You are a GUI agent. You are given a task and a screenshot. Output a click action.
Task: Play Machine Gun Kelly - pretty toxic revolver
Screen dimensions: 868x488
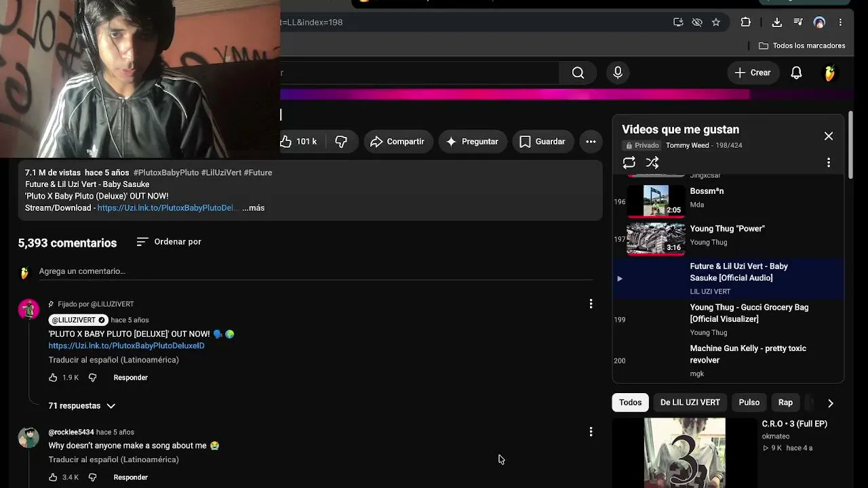tap(728, 361)
